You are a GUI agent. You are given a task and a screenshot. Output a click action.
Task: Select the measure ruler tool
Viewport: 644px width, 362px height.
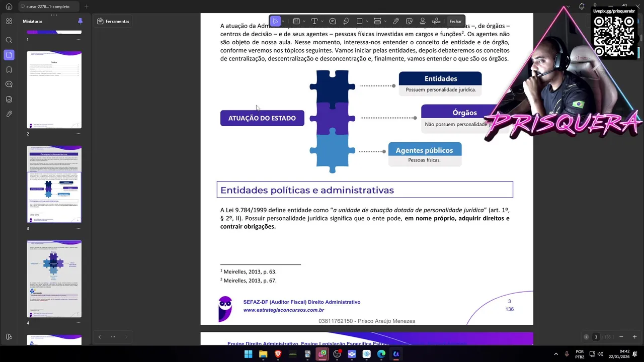[377, 21]
